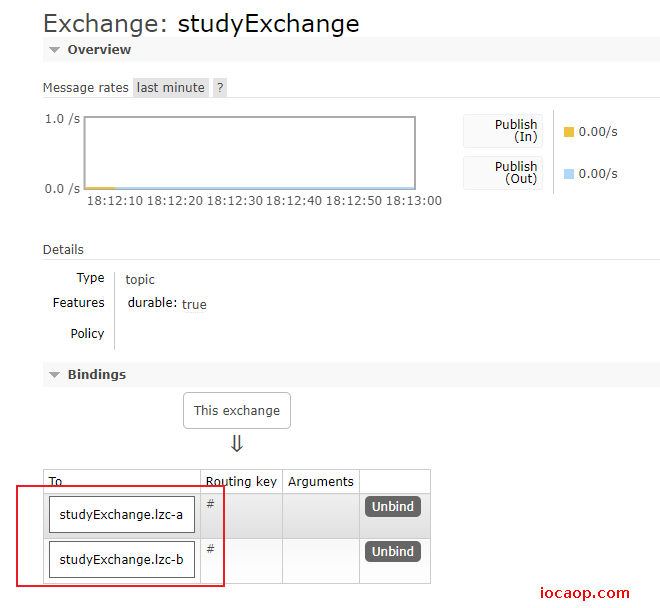The width and height of the screenshot is (660, 608).
Task: Click the question mark help icon
Action: pos(220,88)
